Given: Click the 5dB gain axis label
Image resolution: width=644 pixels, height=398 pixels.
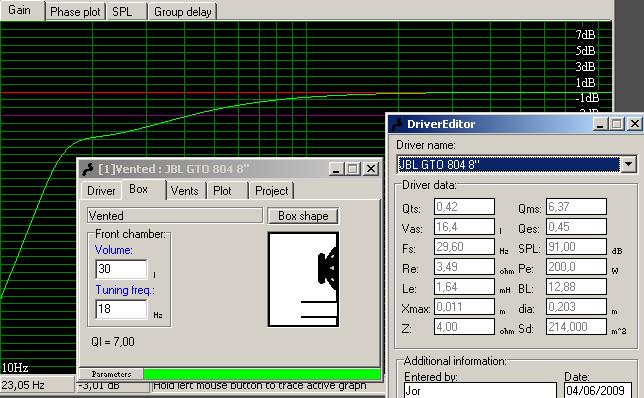Looking at the screenshot, I should (585, 51).
